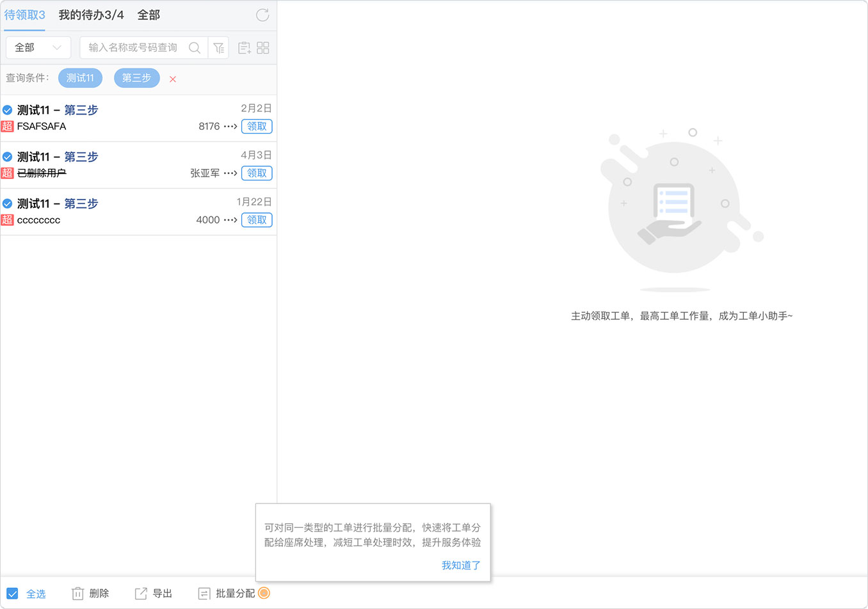Clear query conditions with red X
This screenshot has height=609, width=868.
point(173,79)
